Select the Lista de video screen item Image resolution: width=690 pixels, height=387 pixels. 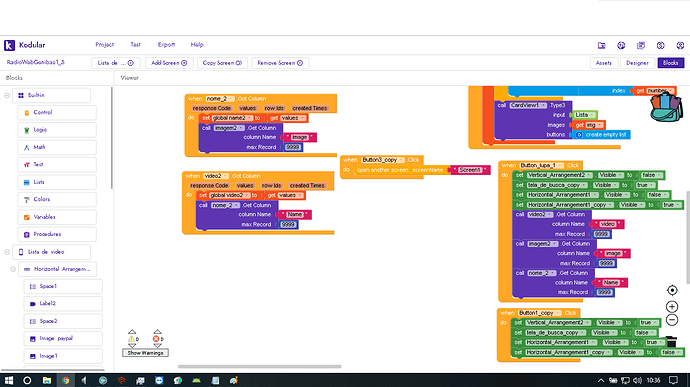pyautogui.click(x=51, y=252)
